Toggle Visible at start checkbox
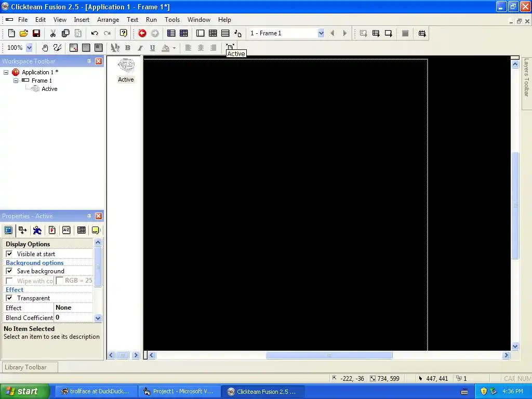This screenshot has height=399, width=532. [9, 254]
